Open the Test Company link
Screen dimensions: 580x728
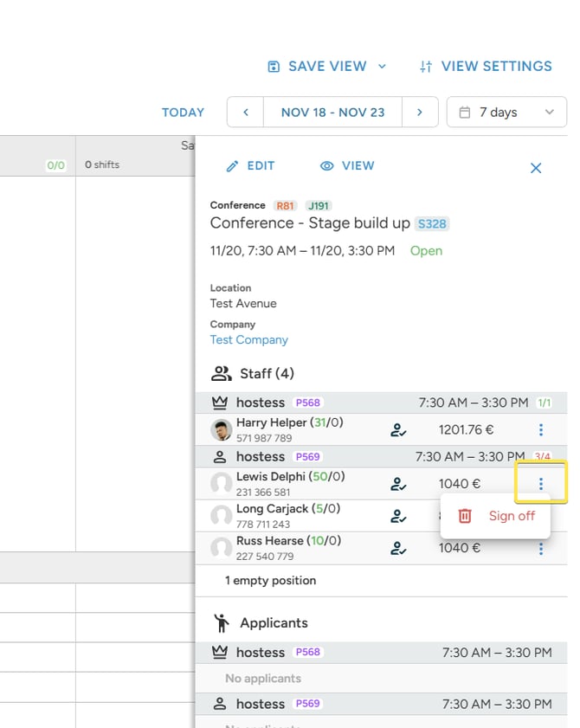(249, 340)
